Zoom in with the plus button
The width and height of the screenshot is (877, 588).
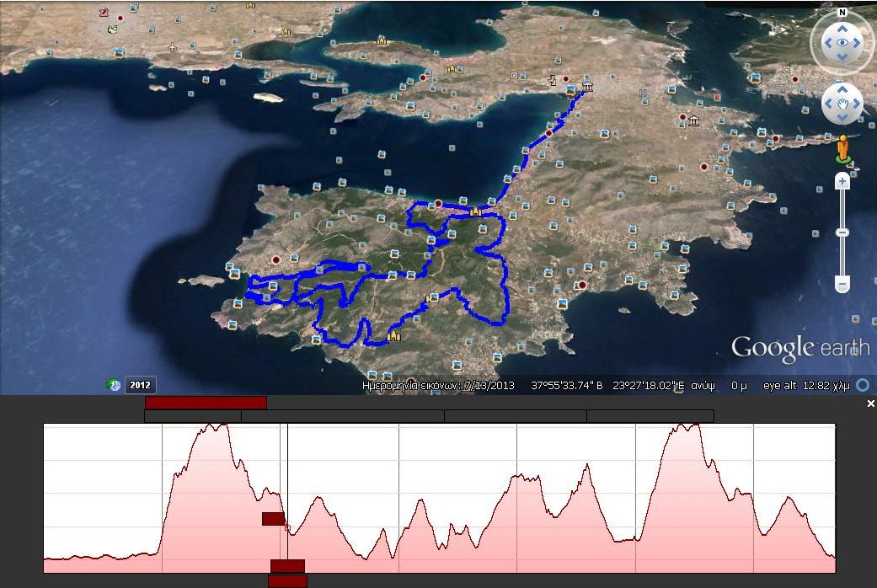(842, 182)
